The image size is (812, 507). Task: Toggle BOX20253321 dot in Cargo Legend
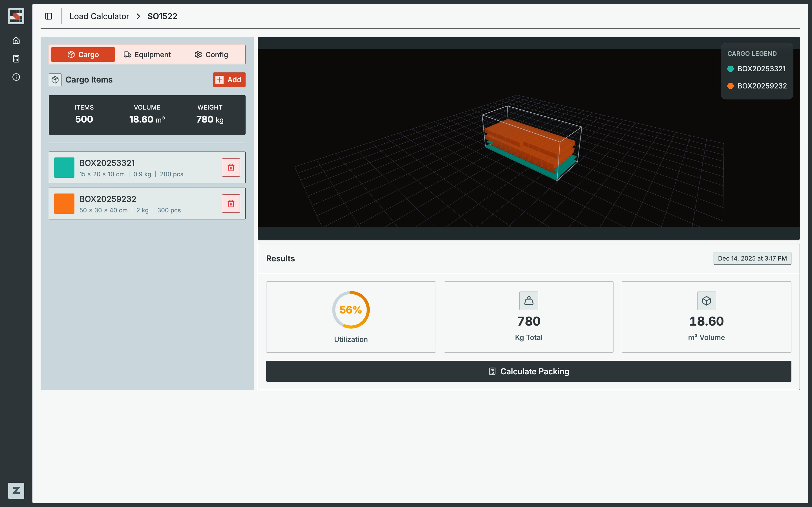tap(731, 68)
